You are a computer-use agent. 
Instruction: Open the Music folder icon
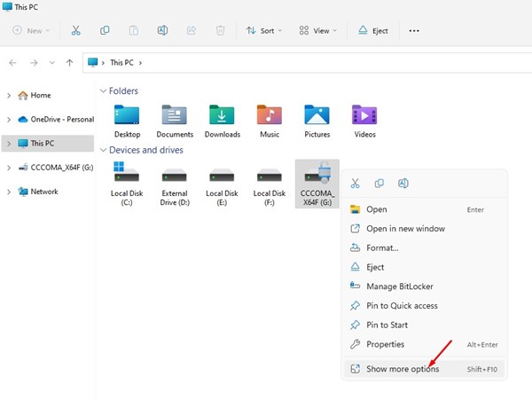(269, 116)
